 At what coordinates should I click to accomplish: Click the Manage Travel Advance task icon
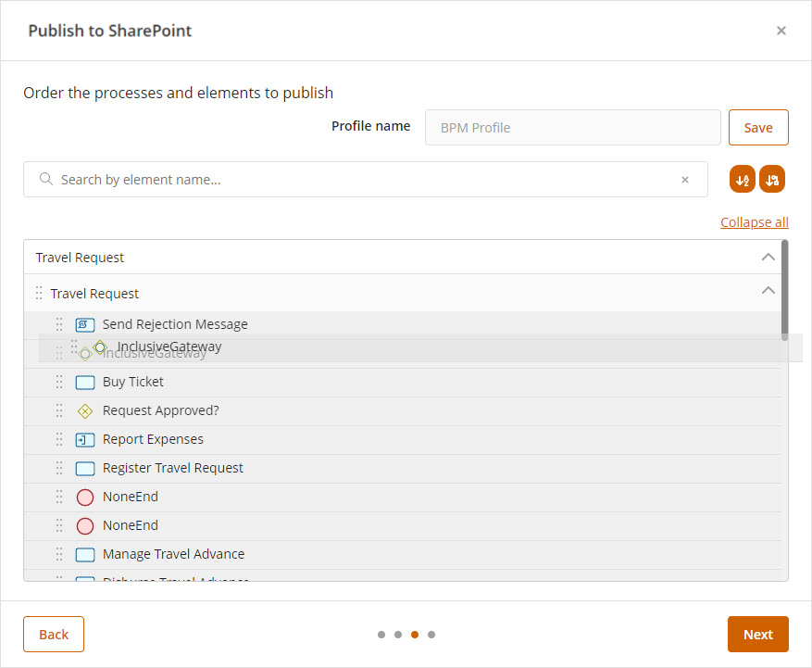tap(85, 554)
